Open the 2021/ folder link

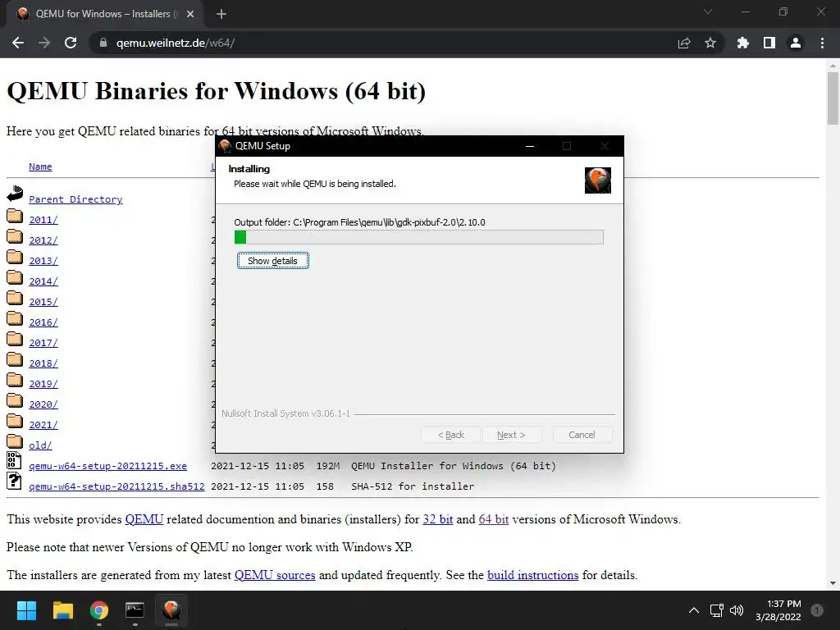tap(43, 425)
